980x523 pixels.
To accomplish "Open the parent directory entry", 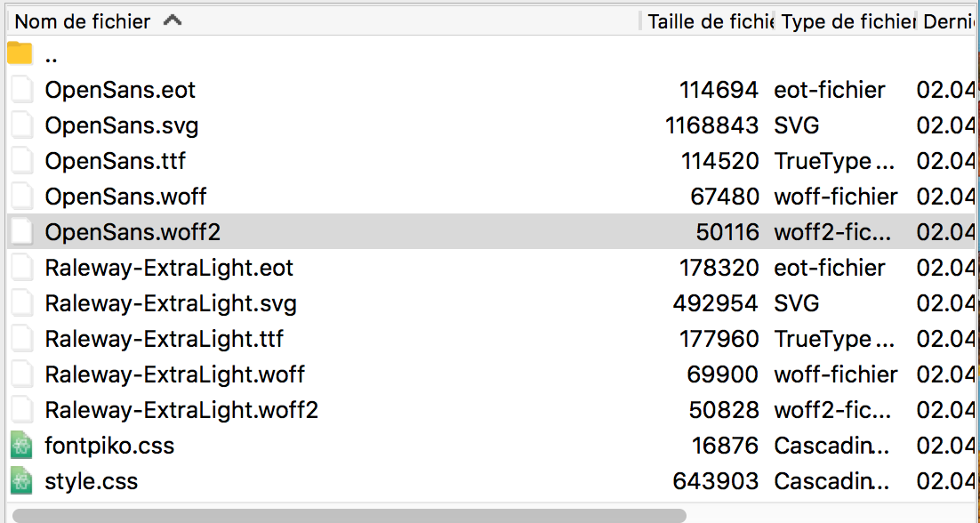I will point(52,55).
